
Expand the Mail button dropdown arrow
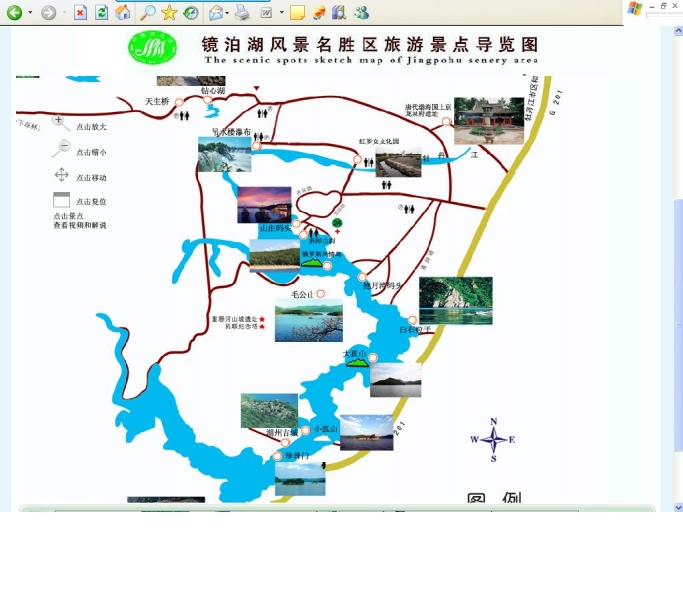tap(229, 13)
